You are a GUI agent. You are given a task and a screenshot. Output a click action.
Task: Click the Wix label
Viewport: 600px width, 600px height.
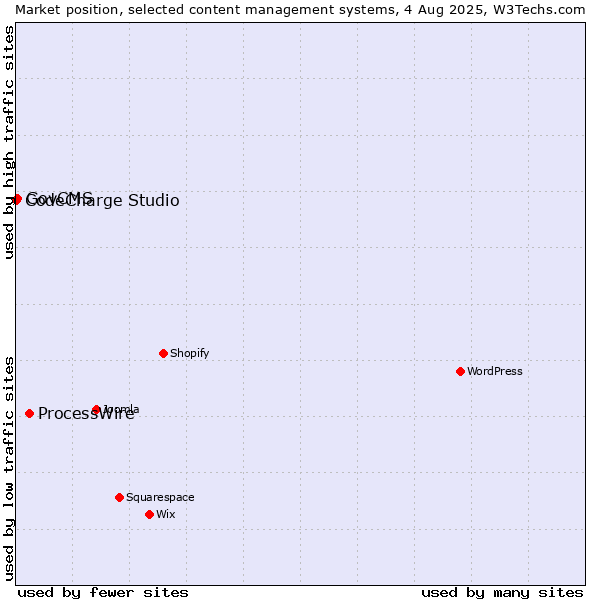click(x=165, y=514)
